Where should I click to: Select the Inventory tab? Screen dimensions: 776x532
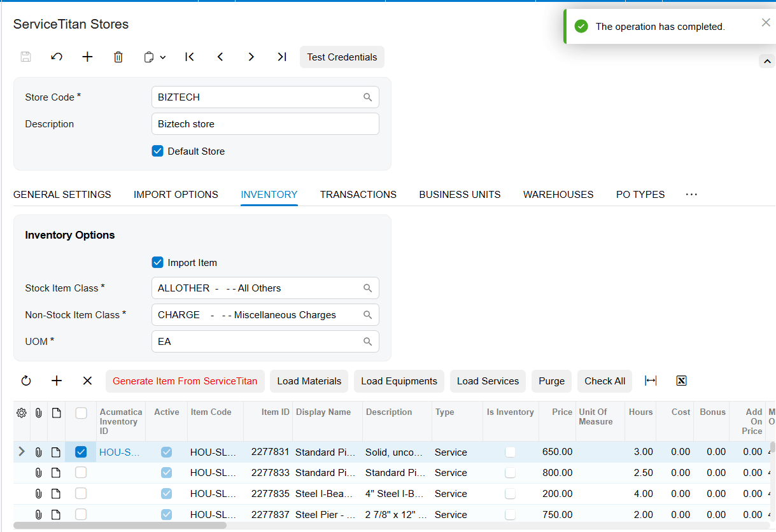(x=269, y=195)
